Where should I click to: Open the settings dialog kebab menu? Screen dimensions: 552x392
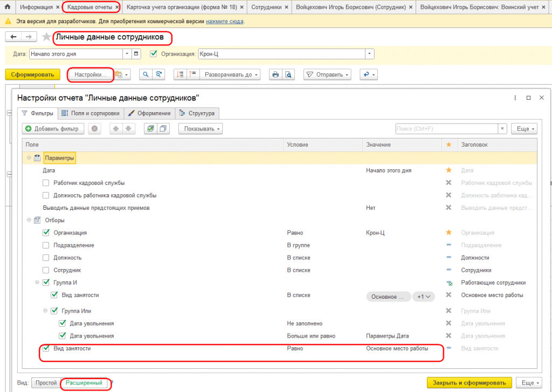coord(515,98)
